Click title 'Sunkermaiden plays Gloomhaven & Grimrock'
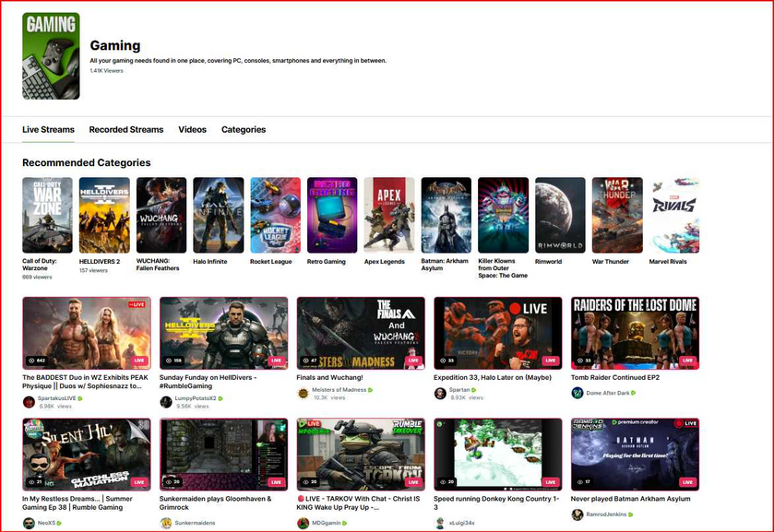The height and width of the screenshot is (532, 774). coord(215,502)
